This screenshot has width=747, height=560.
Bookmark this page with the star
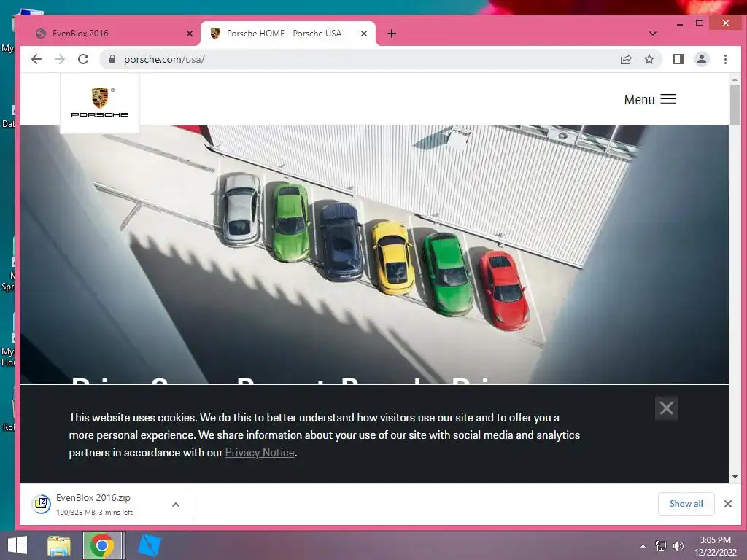coord(649,59)
